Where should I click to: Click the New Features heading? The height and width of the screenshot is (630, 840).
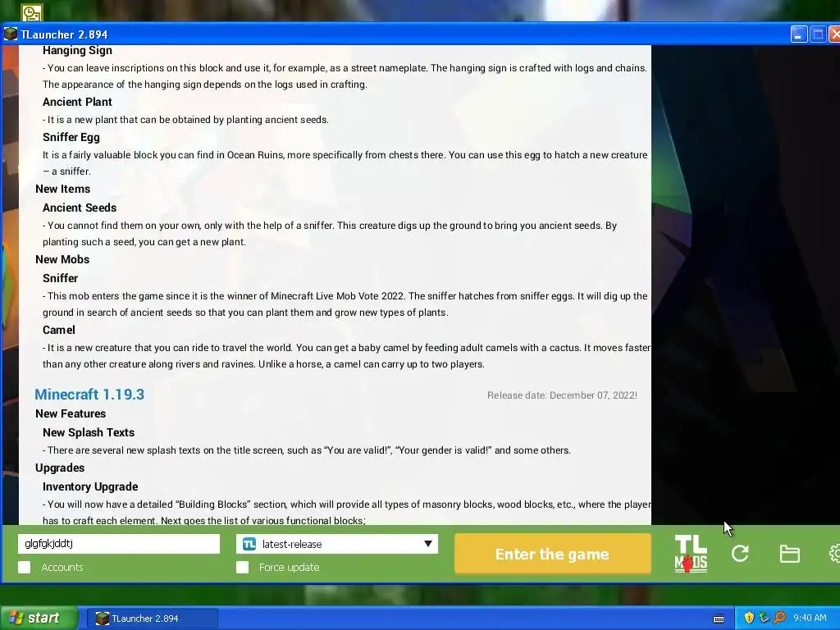(x=71, y=413)
